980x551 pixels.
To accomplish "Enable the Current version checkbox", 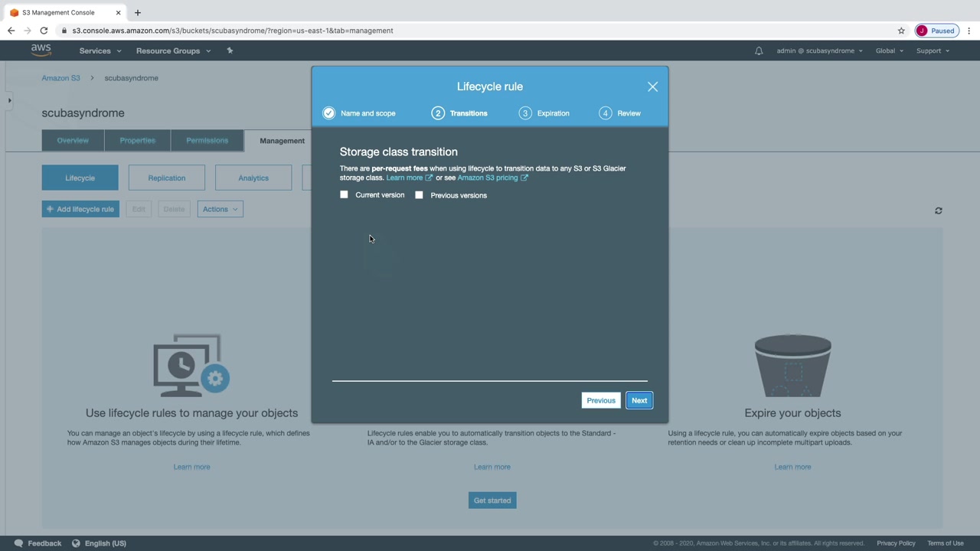I will [x=344, y=194].
